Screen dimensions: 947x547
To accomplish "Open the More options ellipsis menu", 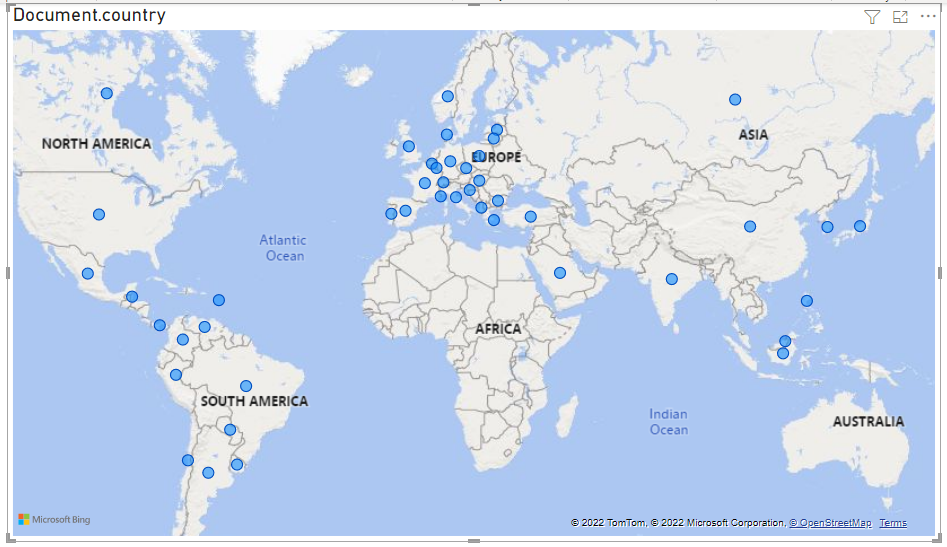I will (928, 16).
